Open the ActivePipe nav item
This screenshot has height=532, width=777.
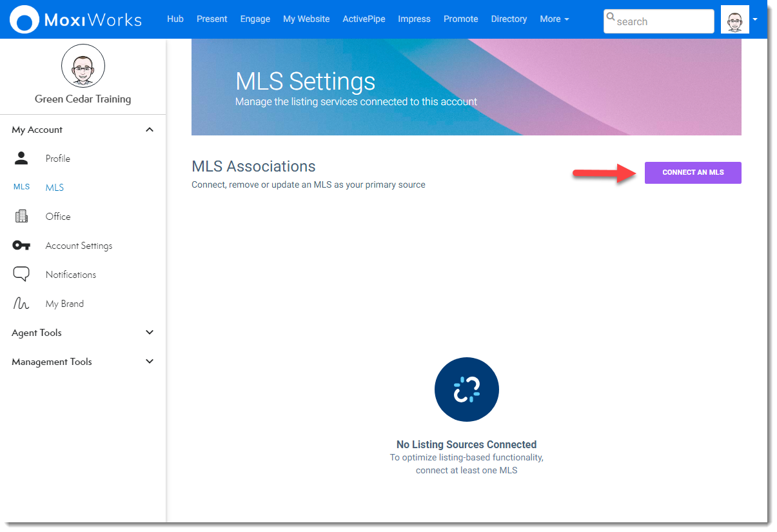coord(364,19)
